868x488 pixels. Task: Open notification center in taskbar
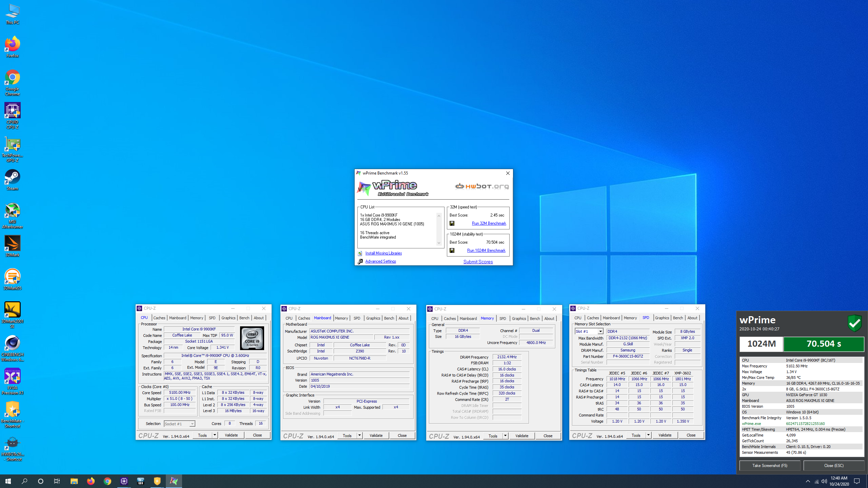pyautogui.click(x=857, y=481)
